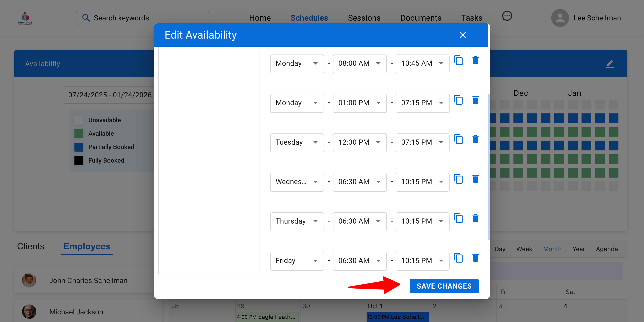Click the Search keywords field
This screenshot has width=644, height=322.
(142, 18)
